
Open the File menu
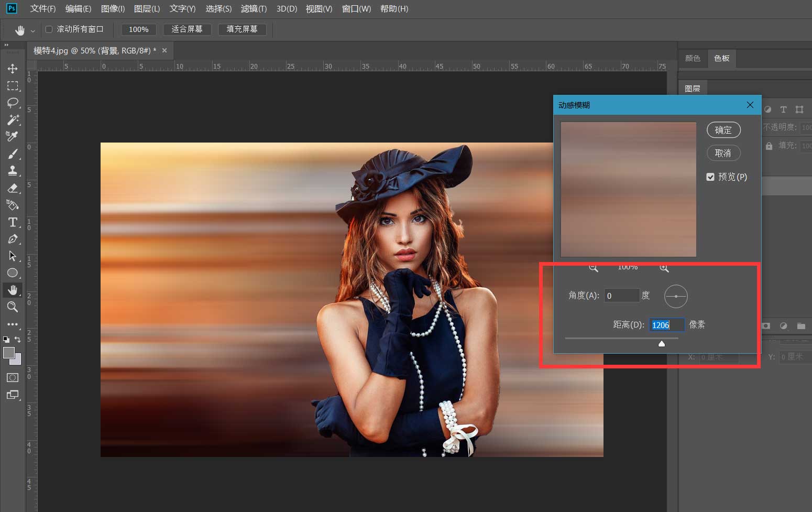pos(43,9)
